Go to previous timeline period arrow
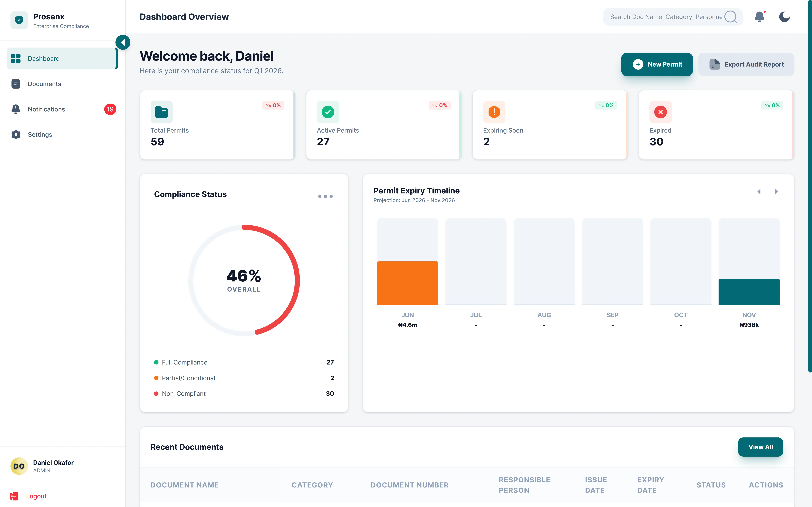This screenshot has height=507, width=812. [759, 191]
